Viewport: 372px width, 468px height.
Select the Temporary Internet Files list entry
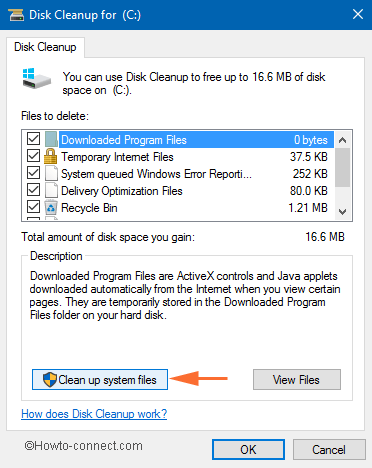point(197,157)
